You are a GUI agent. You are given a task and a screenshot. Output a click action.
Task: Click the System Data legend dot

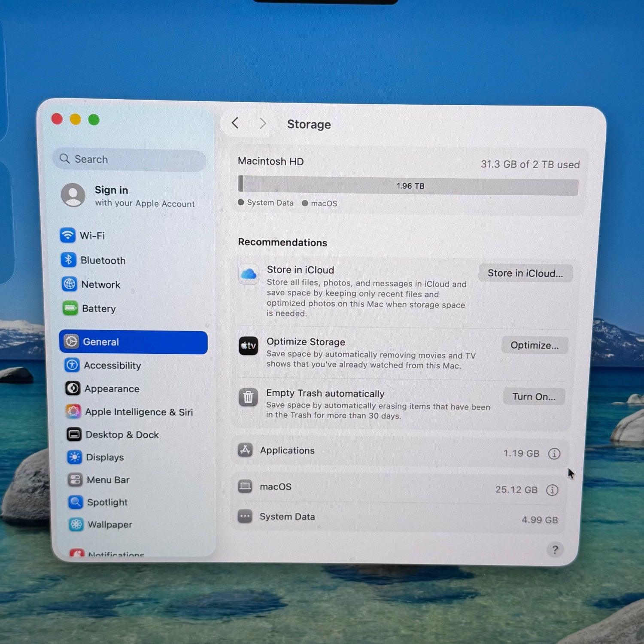[x=241, y=202]
